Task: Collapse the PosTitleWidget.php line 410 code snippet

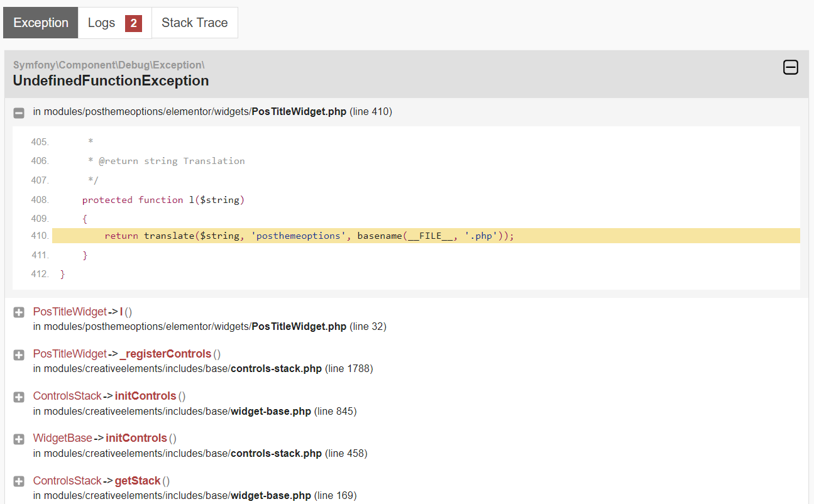Action: pos(19,112)
